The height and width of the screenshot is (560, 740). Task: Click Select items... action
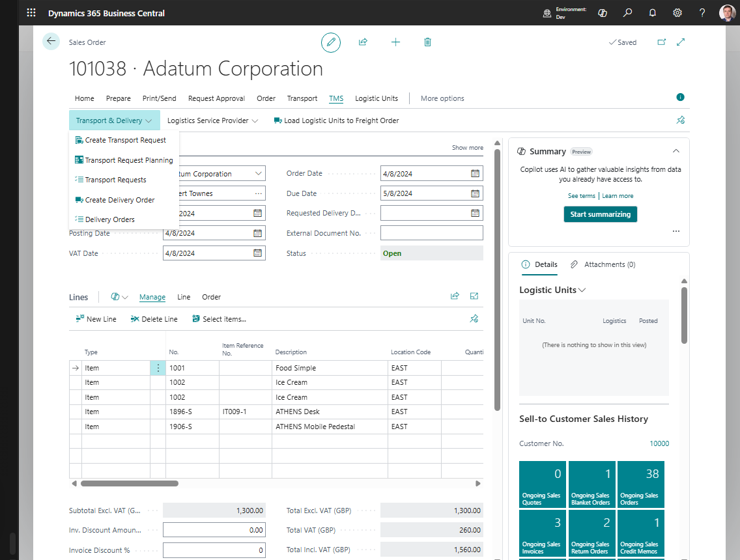click(x=219, y=319)
